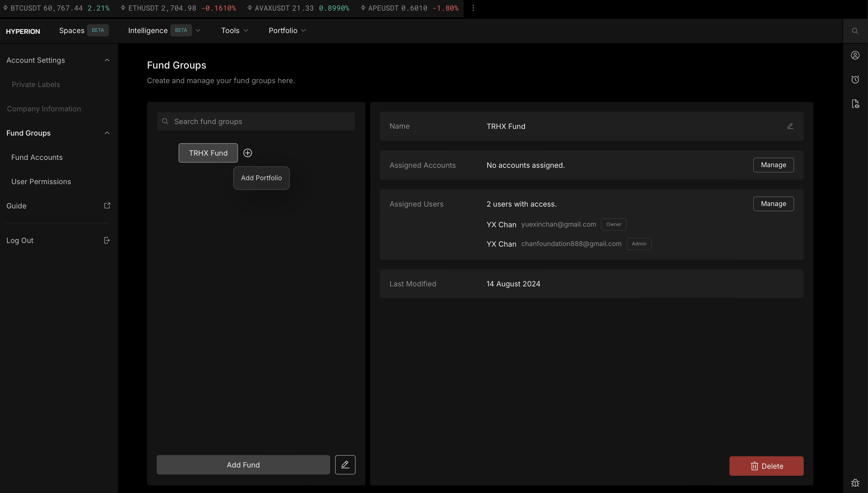The height and width of the screenshot is (493, 868).
Task: Open the user profile icon in right sidebar
Action: coord(855,55)
